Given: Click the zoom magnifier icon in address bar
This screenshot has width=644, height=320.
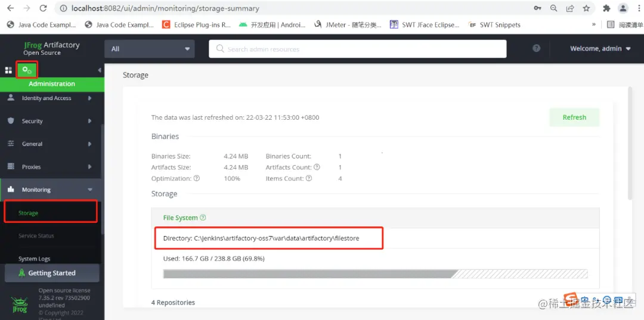Looking at the screenshot, I should point(553,8).
